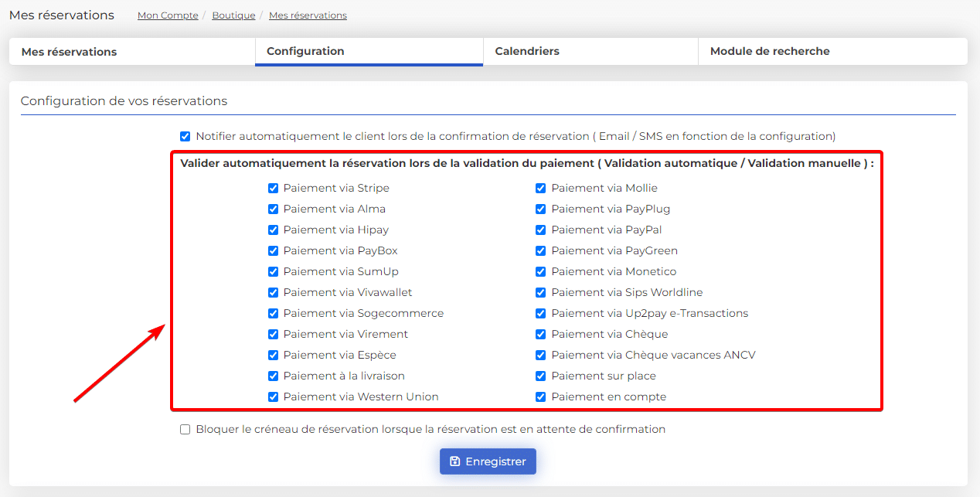Click the Paiement via Up2pay e-Transactions label
Image resolution: width=980 pixels, height=497 pixels.
650,313
